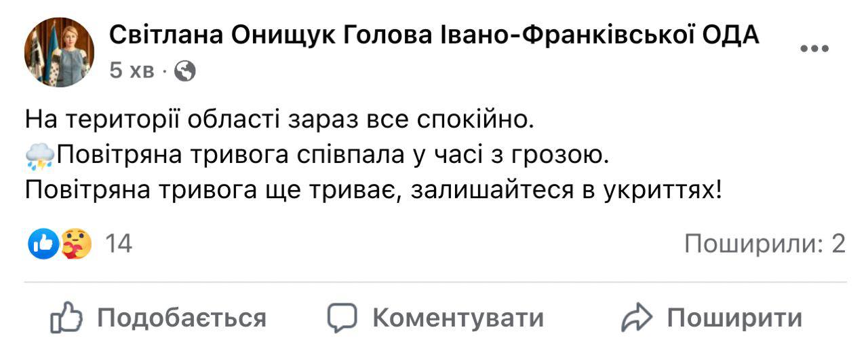Click the thumbs-up icon beside Подобається
The height and width of the screenshot is (353, 868).
(x=66, y=318)
